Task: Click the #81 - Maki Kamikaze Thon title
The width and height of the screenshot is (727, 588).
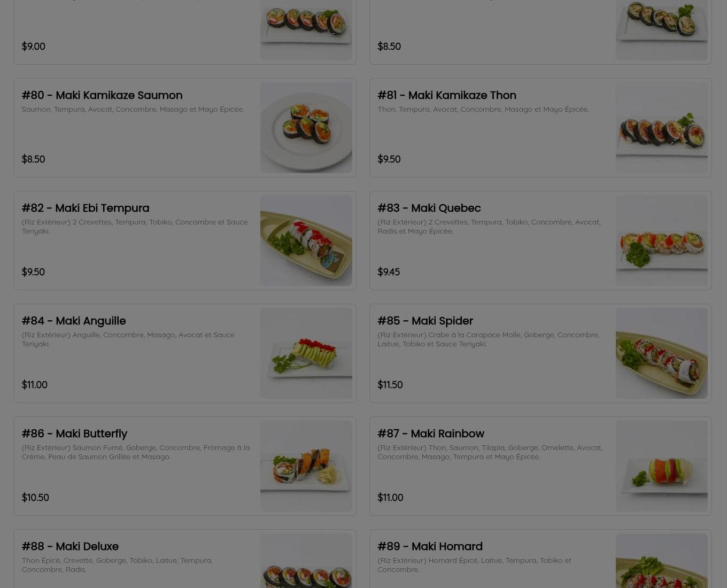Action: [447, 95]
